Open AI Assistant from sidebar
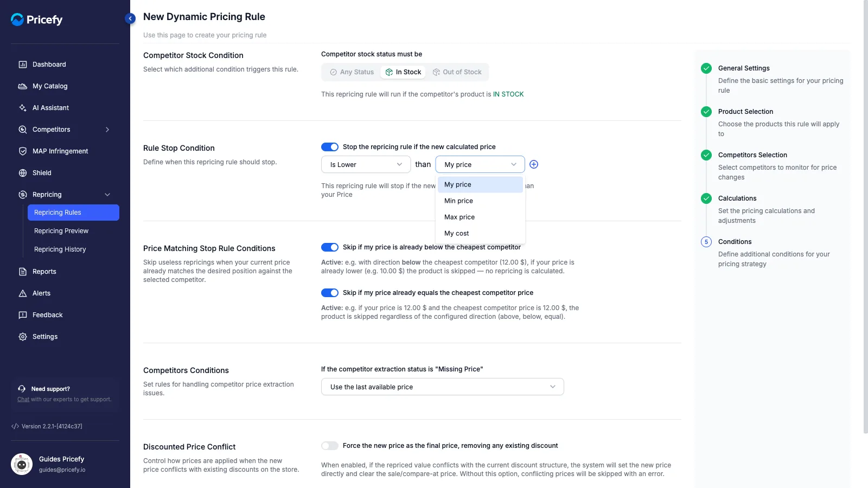 pos(50,108)
